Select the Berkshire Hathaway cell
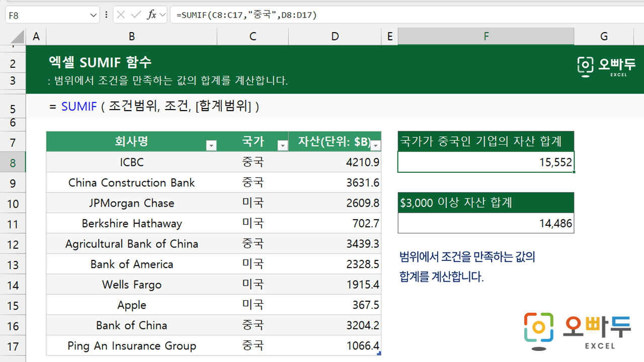Screen dimensions: 644x362 [131, 223]
